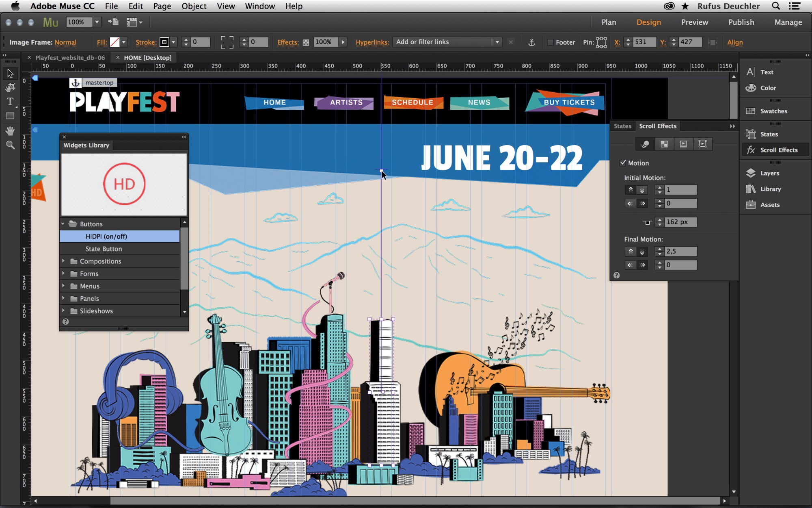Open the Object menu
The height and width of the screenshot is (508, 812).
pyautogui.click(x=194, y=6)
